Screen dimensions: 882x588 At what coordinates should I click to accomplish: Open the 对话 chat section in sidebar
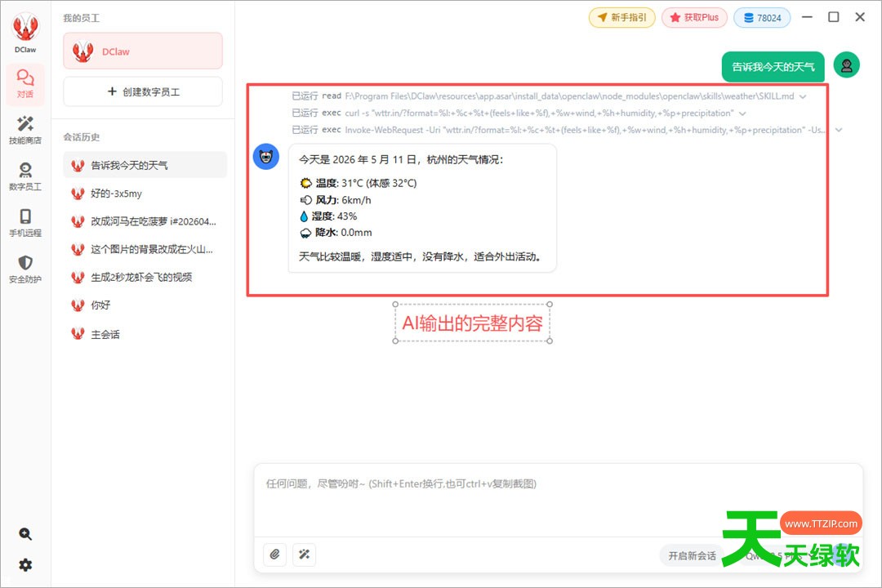click(25, 84)
